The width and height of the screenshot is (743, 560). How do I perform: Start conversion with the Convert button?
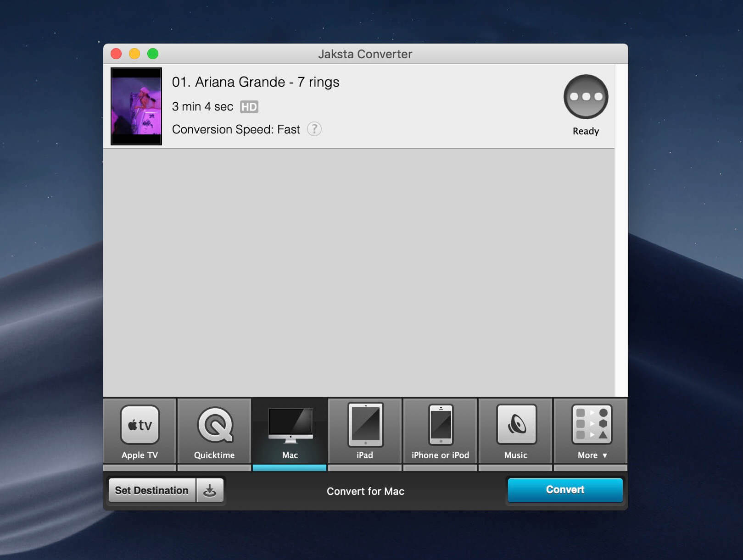pyautogui.click(x=565, y=490)
